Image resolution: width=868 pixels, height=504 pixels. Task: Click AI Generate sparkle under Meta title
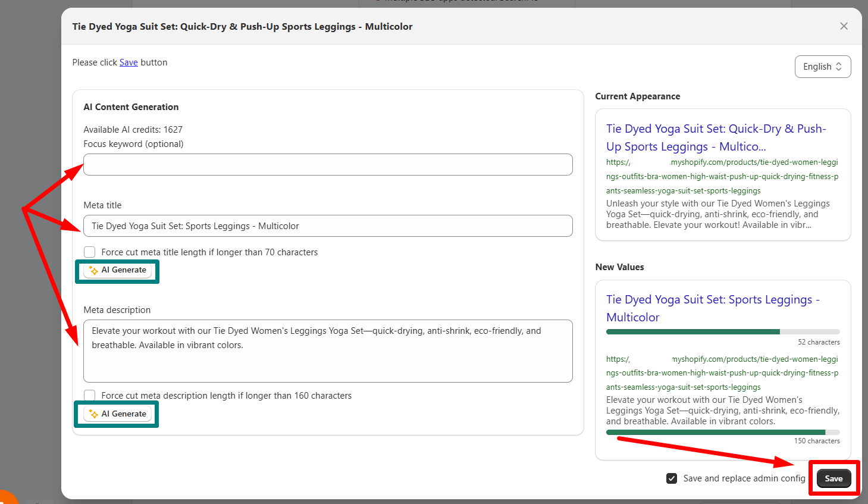pos(93,271)
